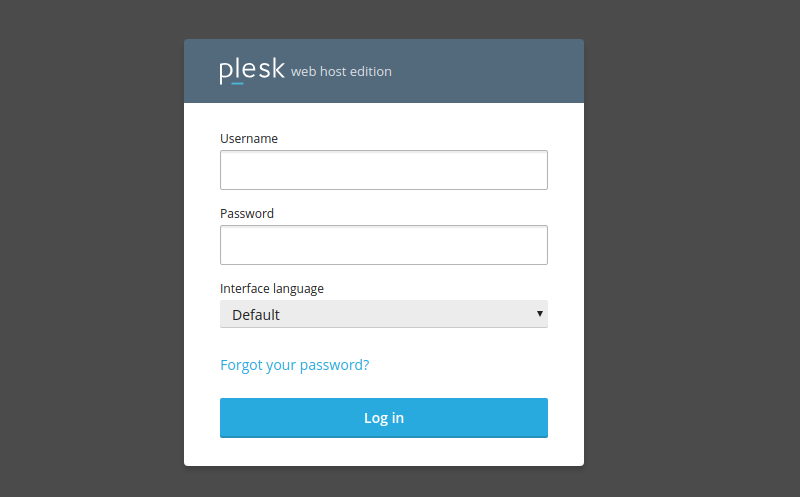Click the right end of the Password box
Screen dimensions: 800x497
535,245
